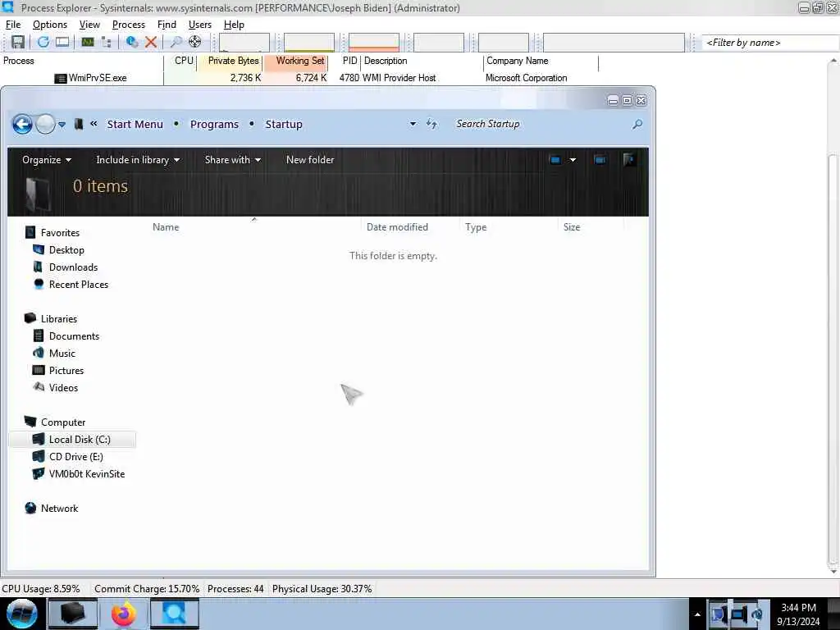Select Local Disk (C:) in navigation pane

click(x=73, y=440)
